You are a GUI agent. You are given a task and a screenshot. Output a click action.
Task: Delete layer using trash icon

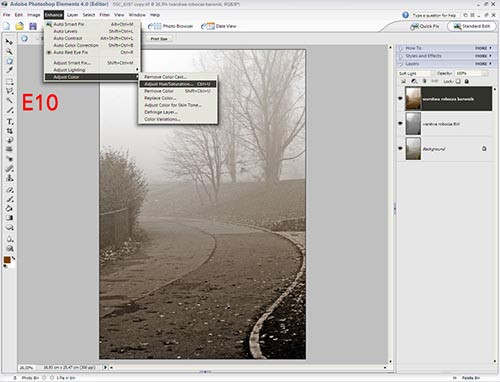pyautogui.click(x=424, y=81)
